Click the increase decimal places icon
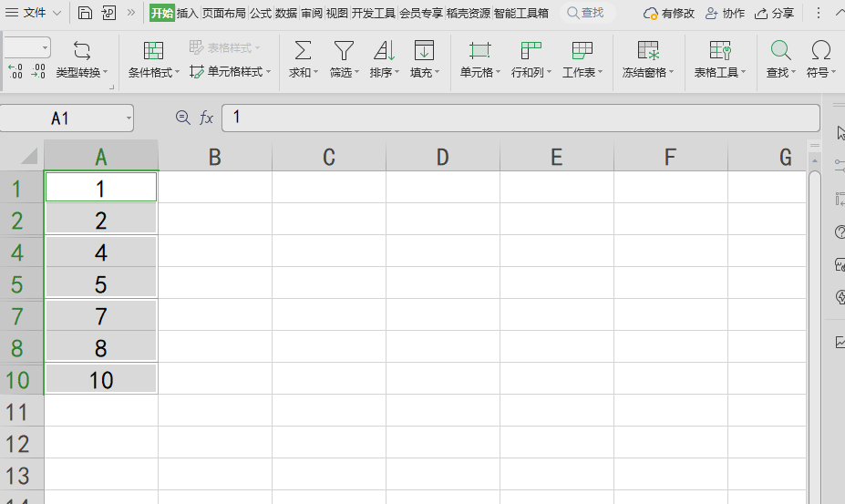The image size is (845, 504). point(15,71)
